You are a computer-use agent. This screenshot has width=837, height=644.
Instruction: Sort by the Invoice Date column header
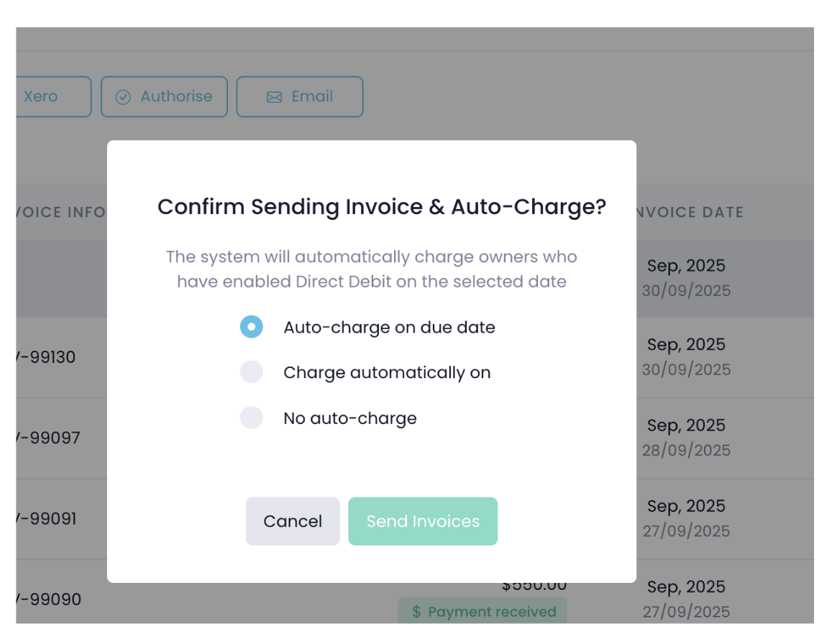[687, 212]
